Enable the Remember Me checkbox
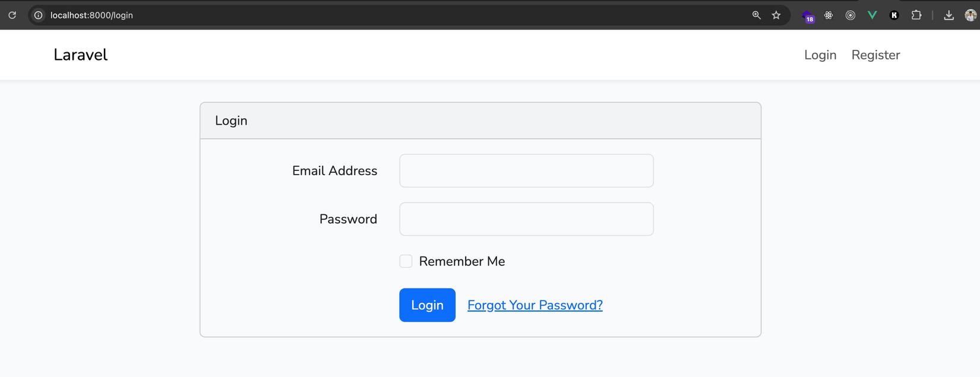The width and height of the screenshot is (980, 377). point(406,261)
